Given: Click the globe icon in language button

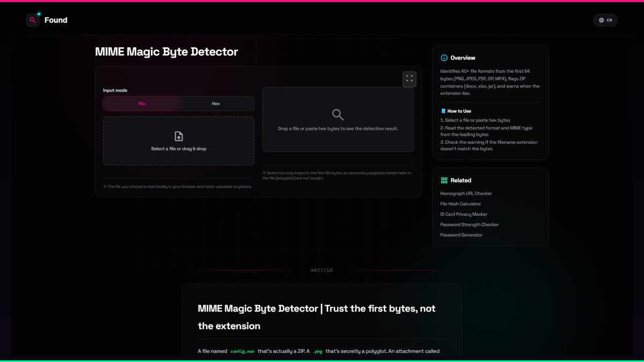Looking at the screenshot, I should pos(602,20).
